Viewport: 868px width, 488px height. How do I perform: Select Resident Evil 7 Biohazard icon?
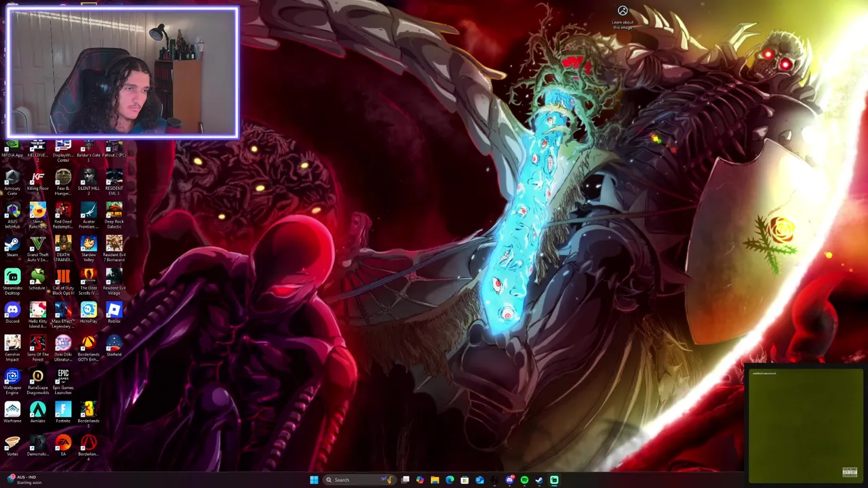click(114, 249)
